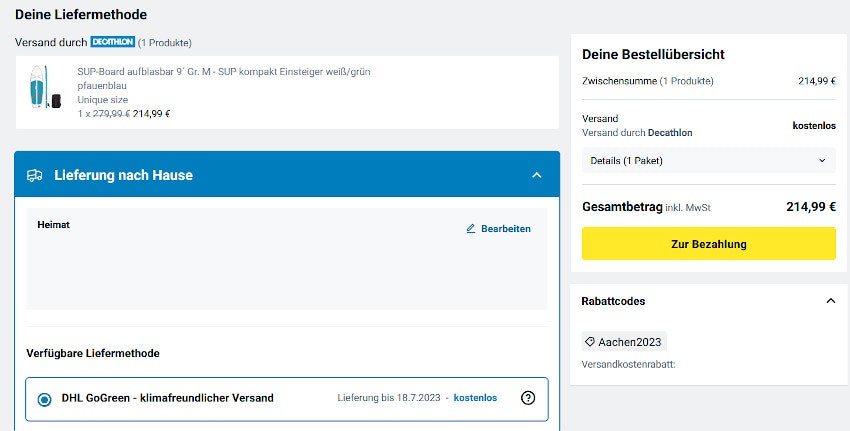
Task: Click the blue Decathlon logo
Action: tap(112, 42)
